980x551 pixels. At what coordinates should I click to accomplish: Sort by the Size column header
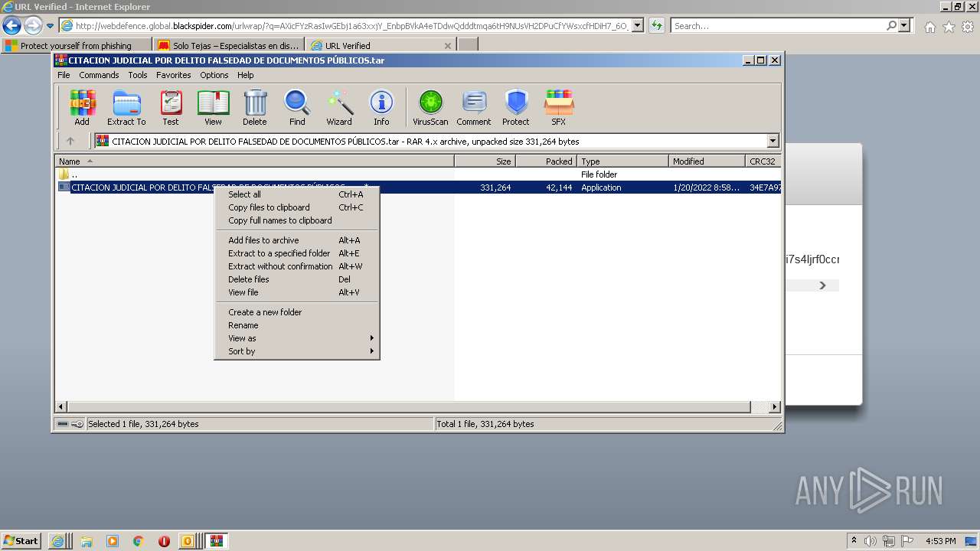point(485,161)
